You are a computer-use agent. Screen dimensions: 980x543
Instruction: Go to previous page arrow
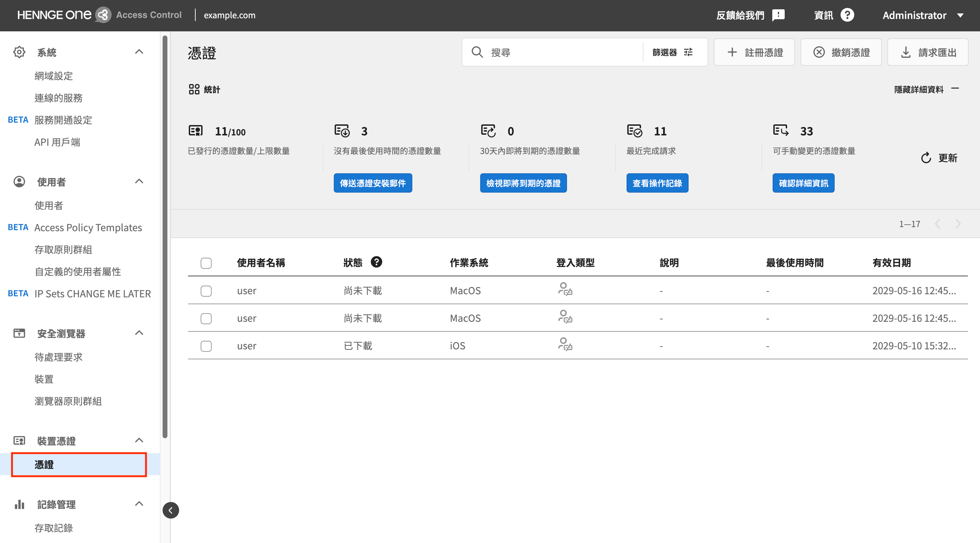(x=937, y=224)
